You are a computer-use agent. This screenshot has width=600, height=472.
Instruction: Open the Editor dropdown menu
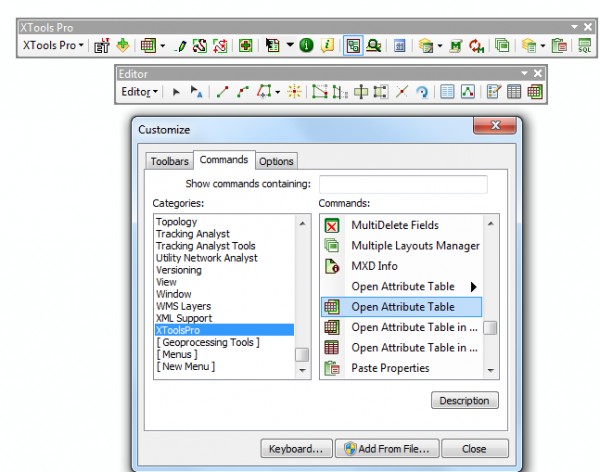(139, 92)
